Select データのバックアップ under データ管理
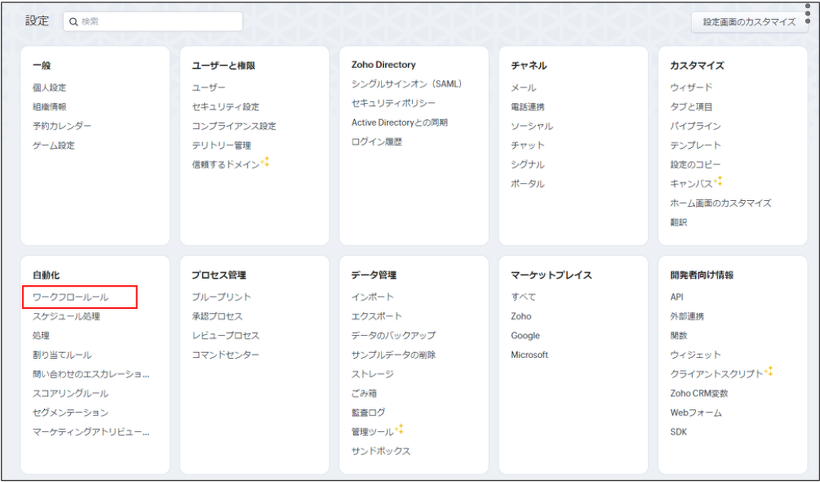Viewport: 820px width, 482px height. [x=393, y=336]
